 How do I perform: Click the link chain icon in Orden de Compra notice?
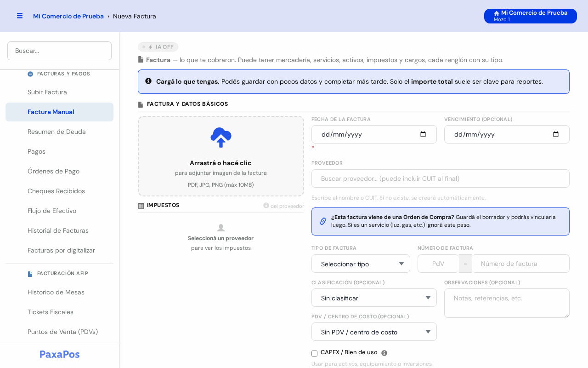(323, 221)
